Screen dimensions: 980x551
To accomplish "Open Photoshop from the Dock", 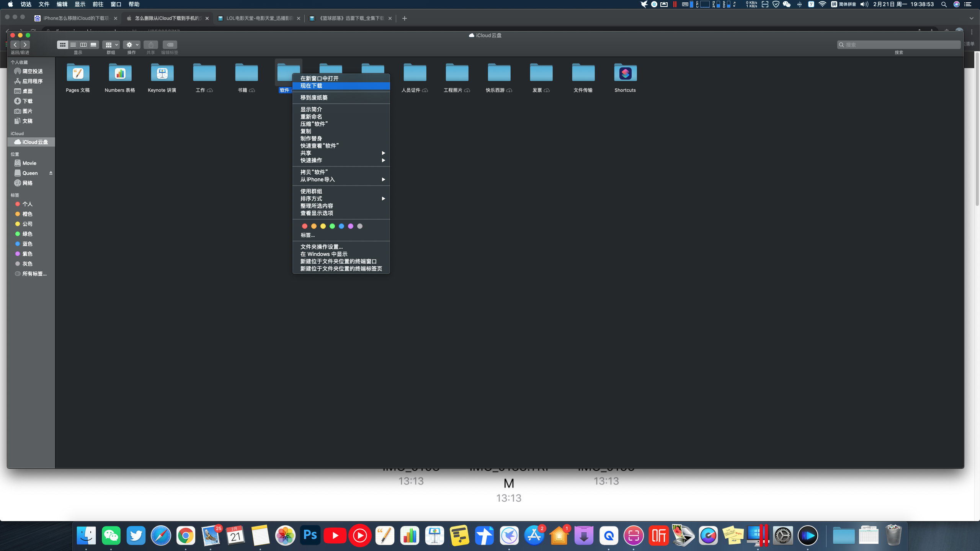I will tap(310, 535).
